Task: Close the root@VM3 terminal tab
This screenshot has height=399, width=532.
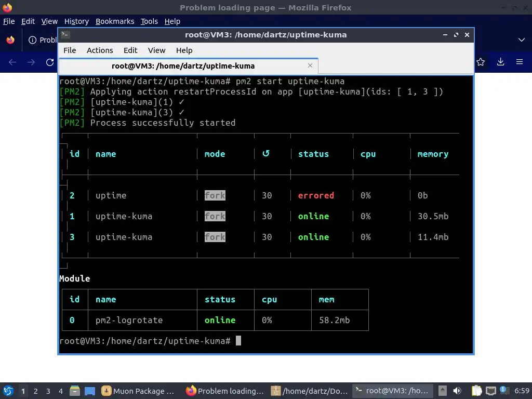Action: coord(310,65)
